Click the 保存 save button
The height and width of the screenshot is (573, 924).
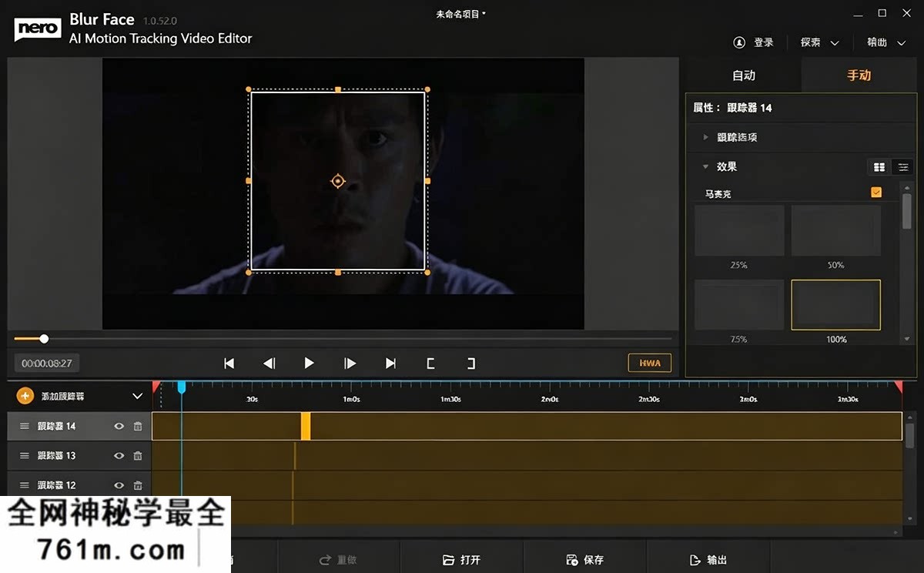pyautogui.click(x=584, y=560)
